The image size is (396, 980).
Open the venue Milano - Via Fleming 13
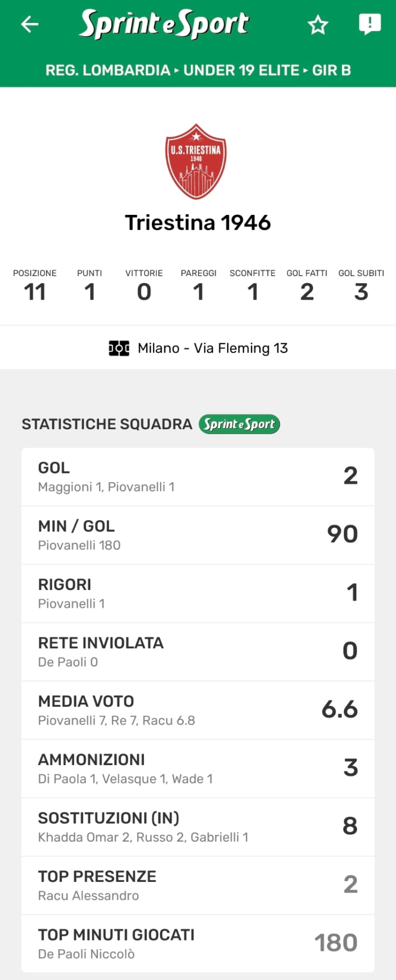click(212, 348)
